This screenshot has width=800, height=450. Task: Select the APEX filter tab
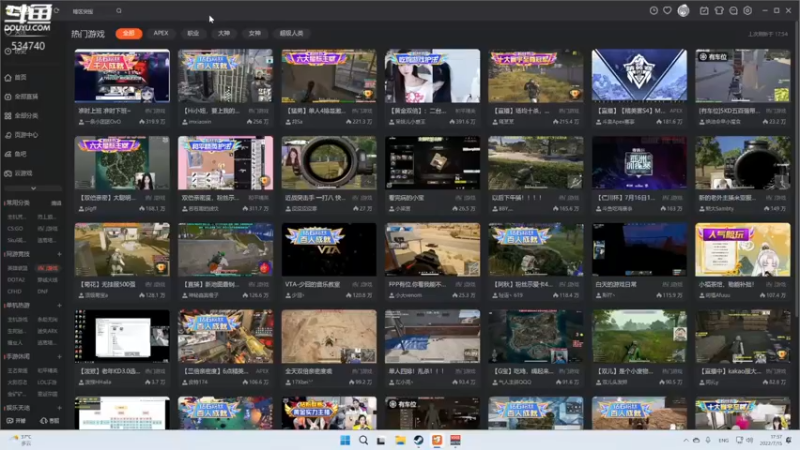(x=161, y=33)
